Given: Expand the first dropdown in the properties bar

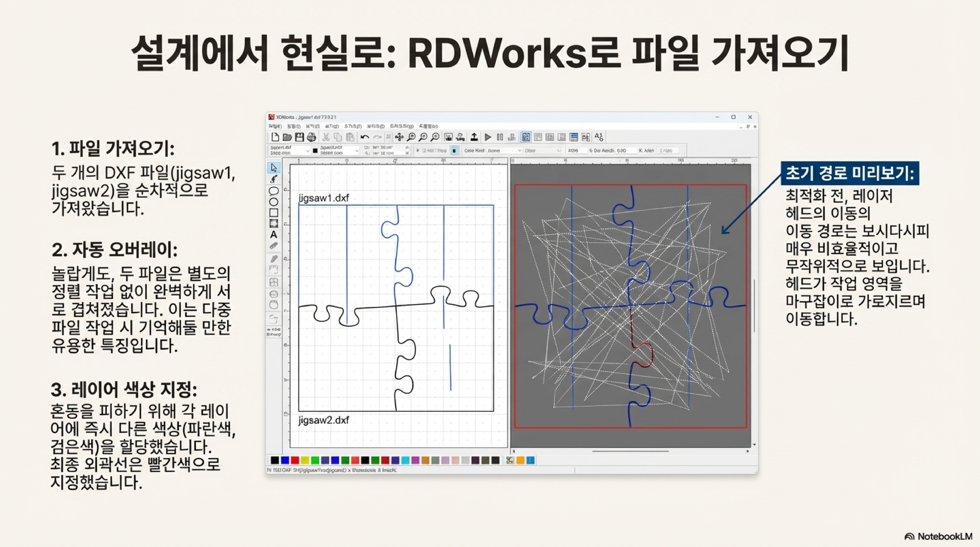Looking at the screenshot, I should click(x=307, y=151).
